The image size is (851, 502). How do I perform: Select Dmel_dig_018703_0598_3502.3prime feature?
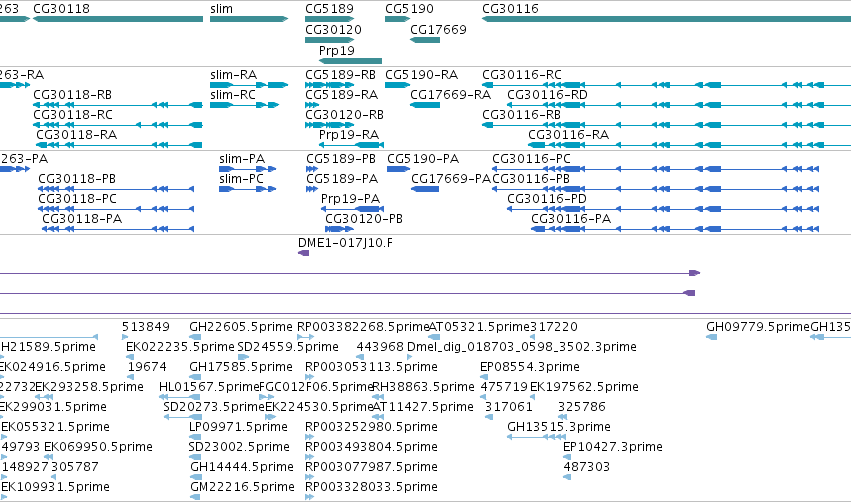pos(522,347)
